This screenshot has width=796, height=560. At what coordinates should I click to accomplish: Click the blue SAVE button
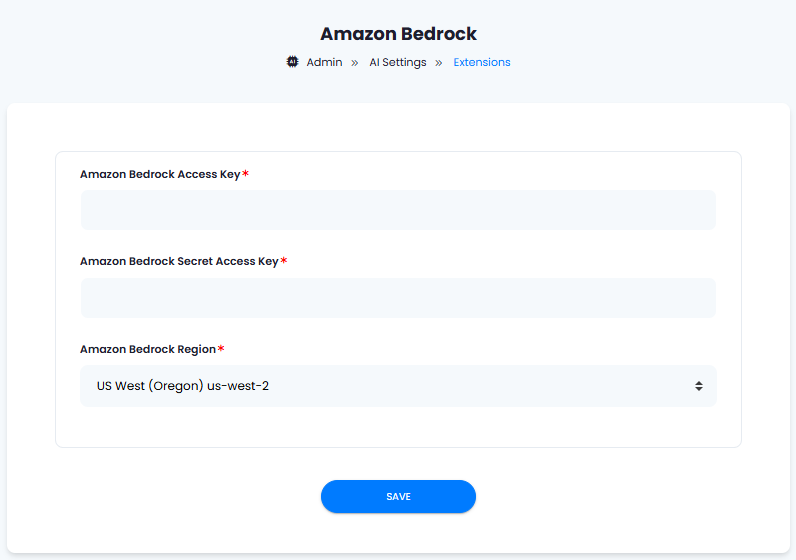point(399,497)
